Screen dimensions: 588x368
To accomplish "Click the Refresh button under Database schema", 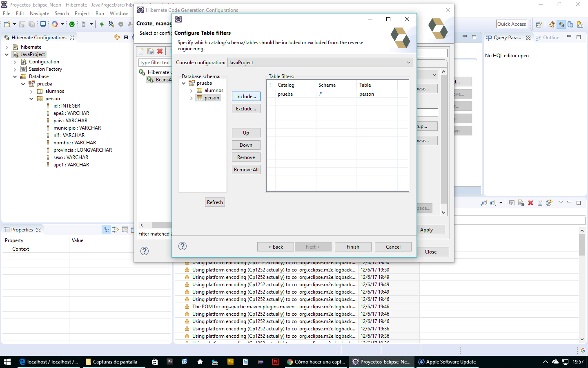I will coord(215,202).
